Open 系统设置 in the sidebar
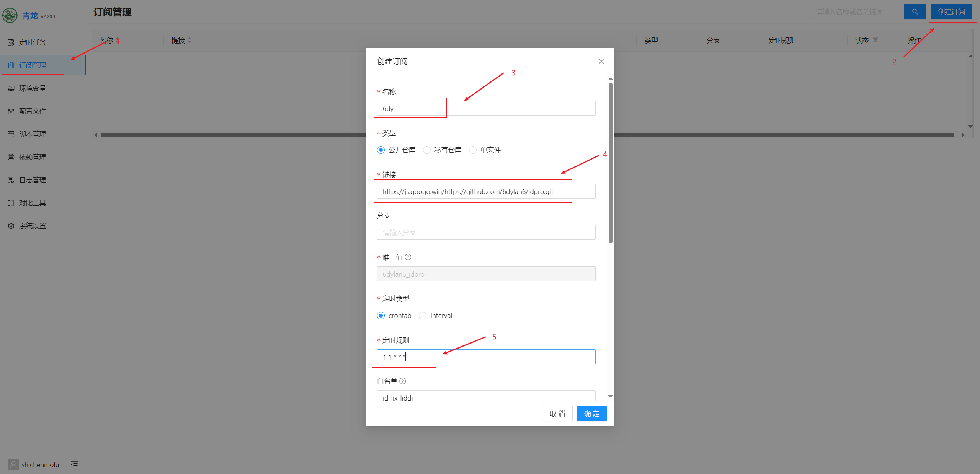The image size is (980, 474). 33,226
